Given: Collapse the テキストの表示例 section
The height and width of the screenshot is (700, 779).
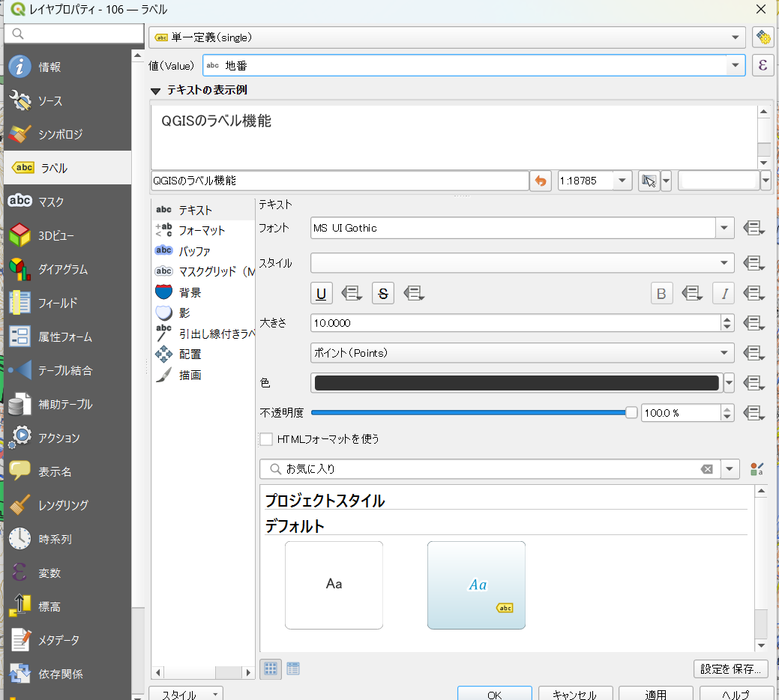Looking at the screenshot, I should click(155, 91).
